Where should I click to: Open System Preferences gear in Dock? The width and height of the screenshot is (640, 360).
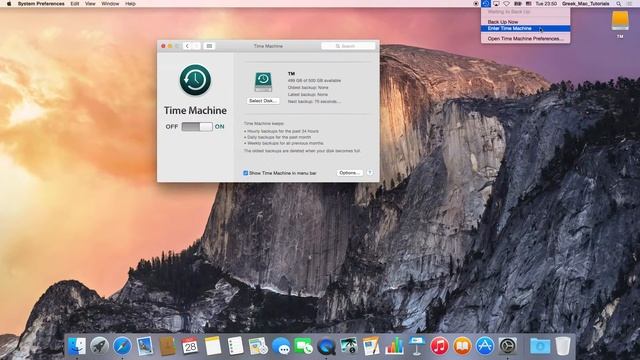point(507,346)
